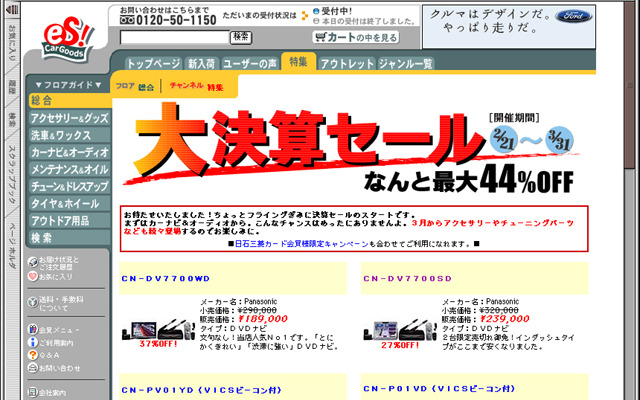
Task: Select 検索 in floor guide menu
Action: [x=69, y=238]
